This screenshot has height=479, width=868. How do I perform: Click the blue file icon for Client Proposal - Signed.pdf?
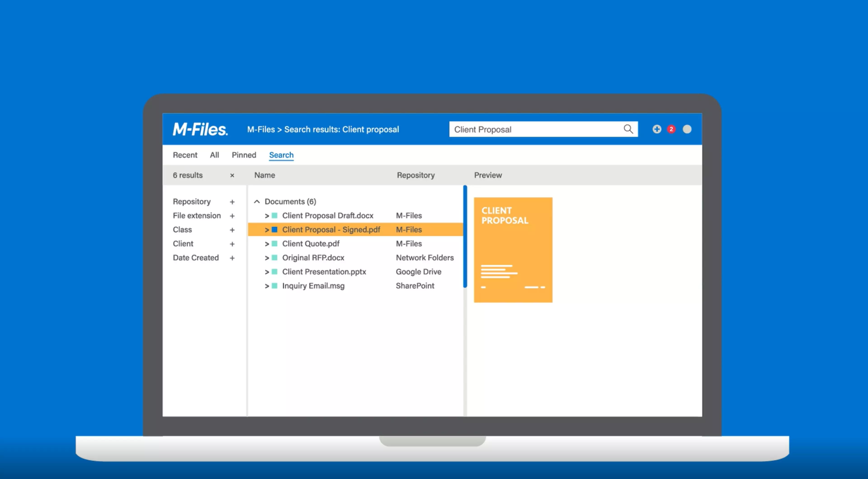click(275, 230)
